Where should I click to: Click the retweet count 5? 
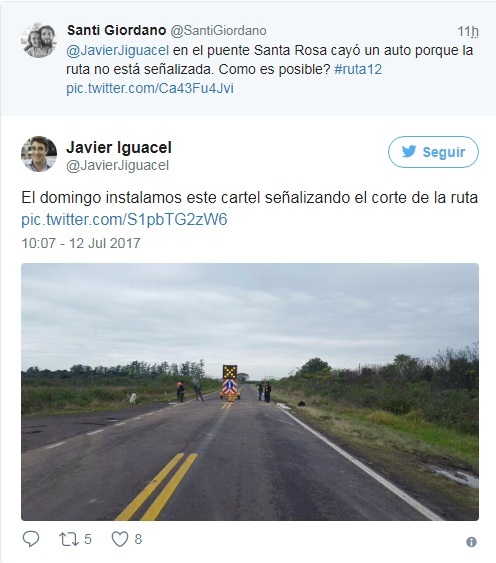coord(88,539)
